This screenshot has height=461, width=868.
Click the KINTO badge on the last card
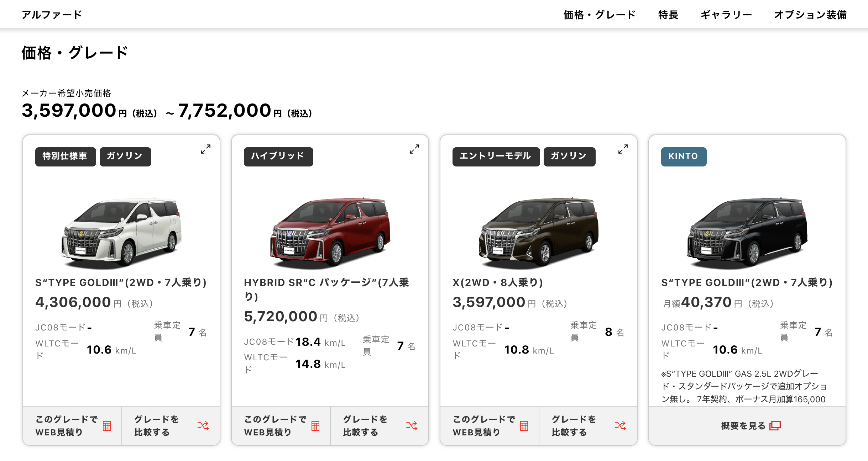684,157
